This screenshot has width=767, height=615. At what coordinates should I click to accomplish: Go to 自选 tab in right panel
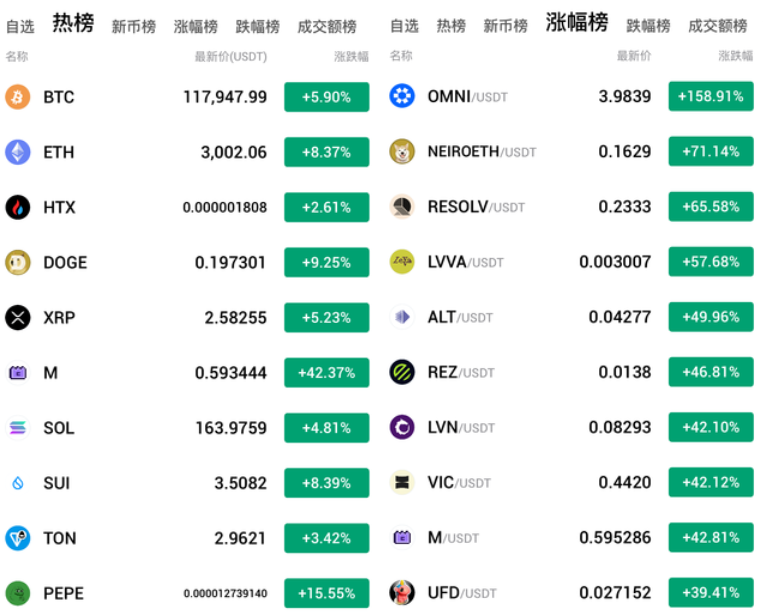point(404,26)
